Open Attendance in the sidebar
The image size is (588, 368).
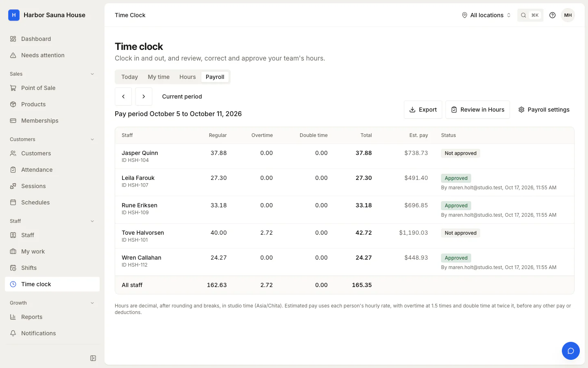(52, 170)
